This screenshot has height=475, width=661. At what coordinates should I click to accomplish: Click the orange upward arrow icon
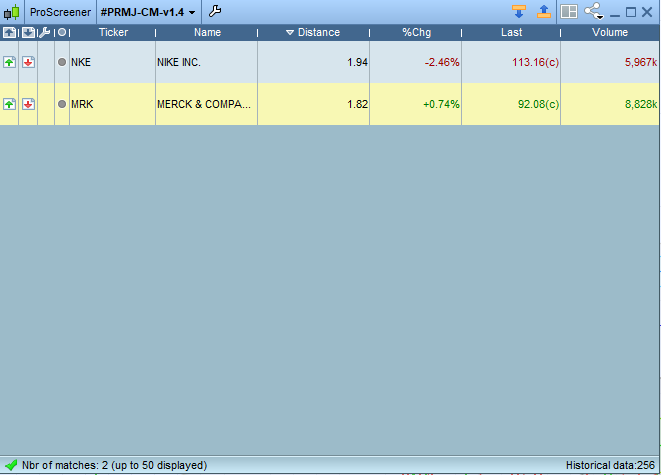(544, 11)
